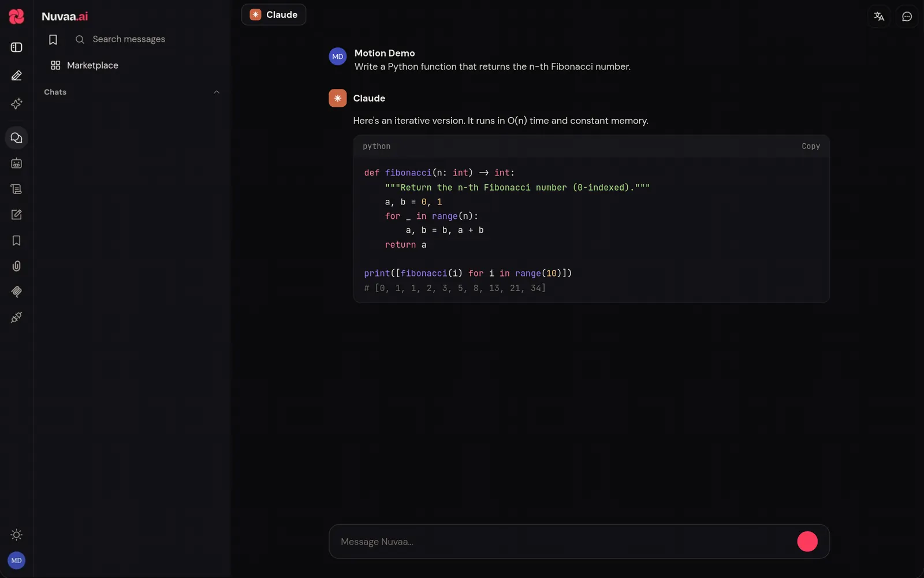Click the "Claude" responder name in chat
The height and width of the screenshot is (578, 924).
point(369,98)
